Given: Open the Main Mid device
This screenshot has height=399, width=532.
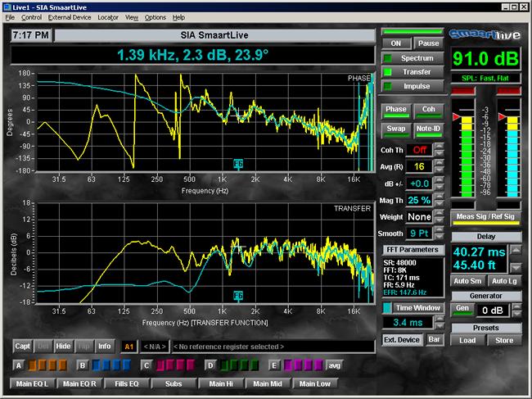Looking at the screenshot, I should [268, 383].
